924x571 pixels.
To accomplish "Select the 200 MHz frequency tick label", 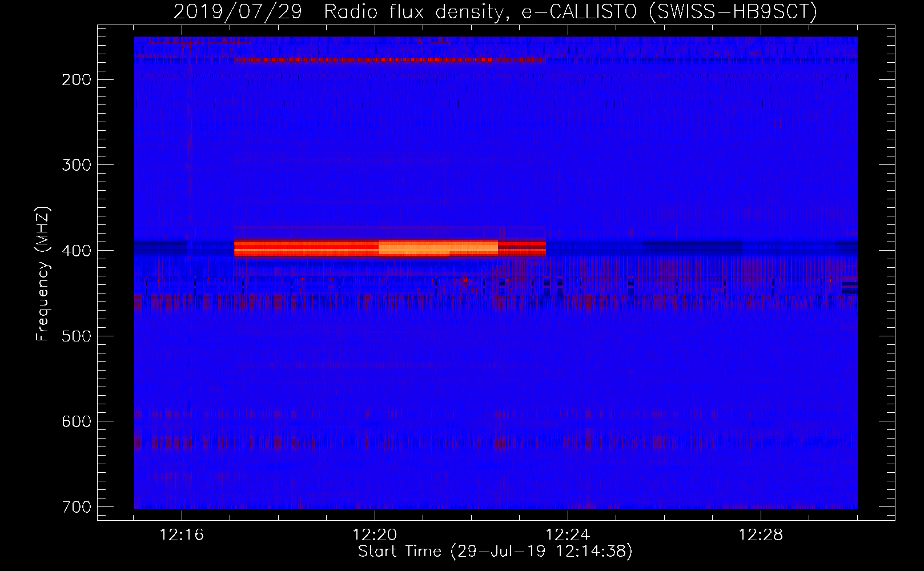I will (x=77, y=80).
